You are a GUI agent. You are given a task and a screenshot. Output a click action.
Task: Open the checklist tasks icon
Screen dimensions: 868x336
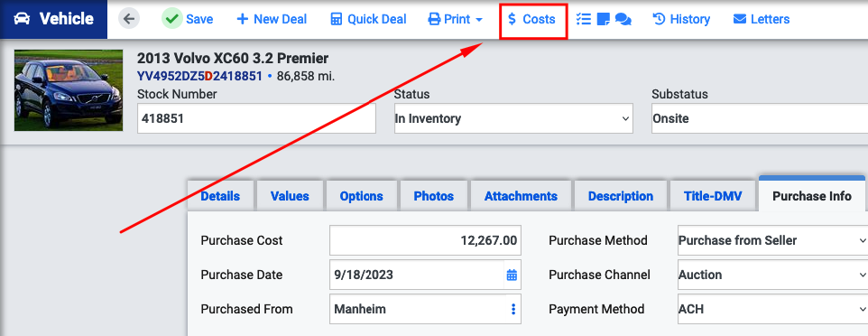(x=584, y=19)
